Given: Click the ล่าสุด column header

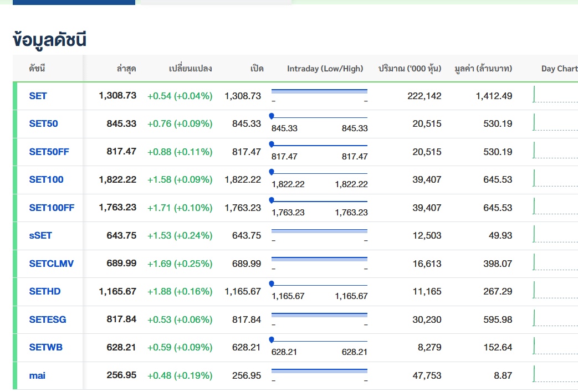Looking at the screenshot, I should coord(126,69).
